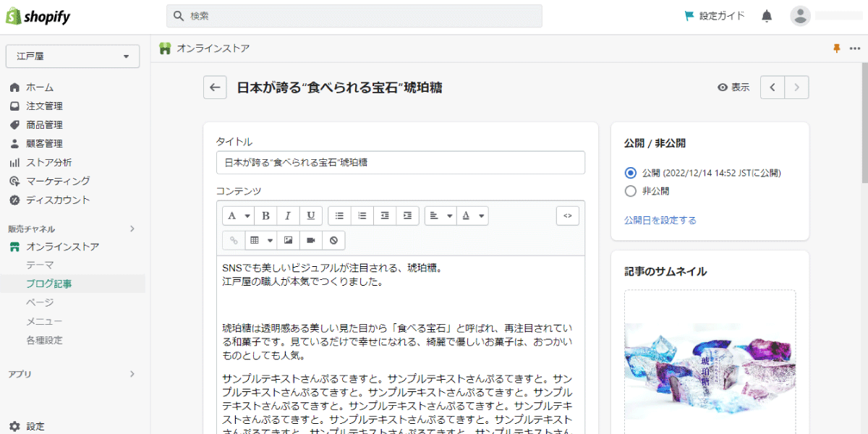
Task: Click the 設定ガイド flag link
Action: [714, 16]
